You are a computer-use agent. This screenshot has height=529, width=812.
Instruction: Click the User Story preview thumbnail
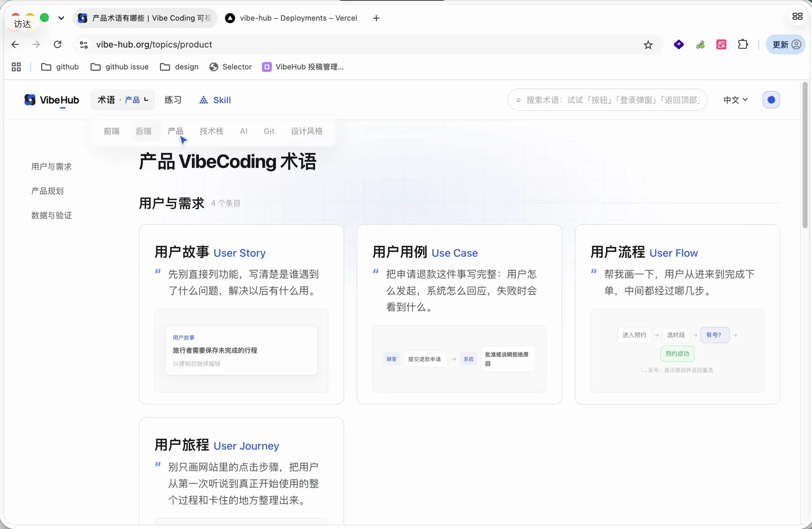point(241,351)
